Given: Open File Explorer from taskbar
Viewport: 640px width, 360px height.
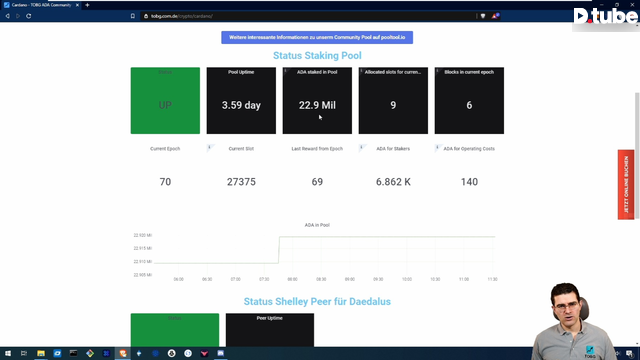Looking at the screenshot, I should pos(41,353).
